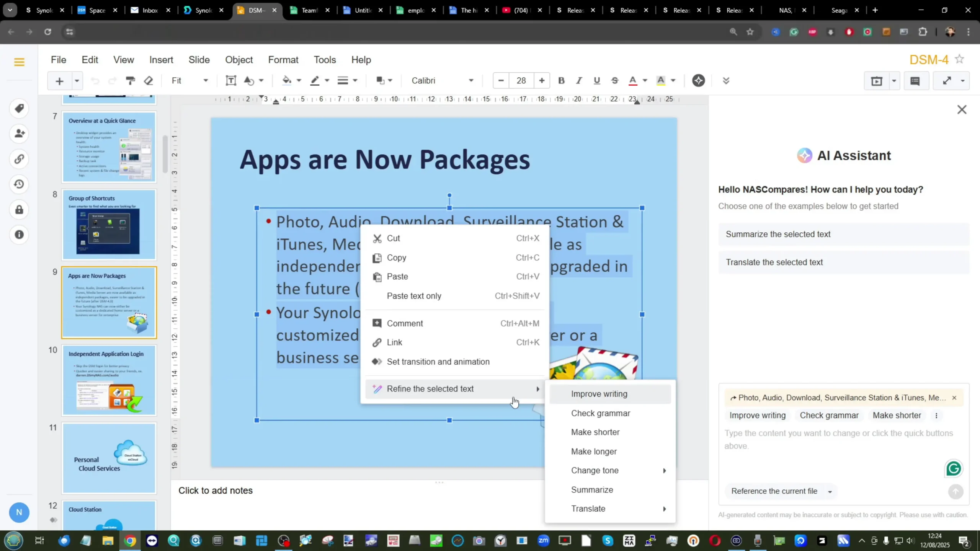Image resolution: width=980 pixels, height=551 pixels.
Task: Toggle strikethrough formatting
Action: [x=615, y=81]
